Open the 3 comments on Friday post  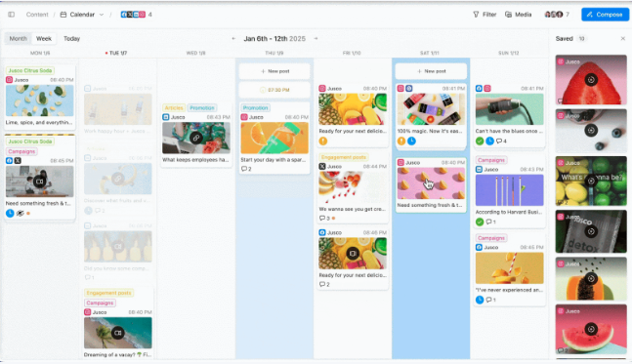[325, 219]
